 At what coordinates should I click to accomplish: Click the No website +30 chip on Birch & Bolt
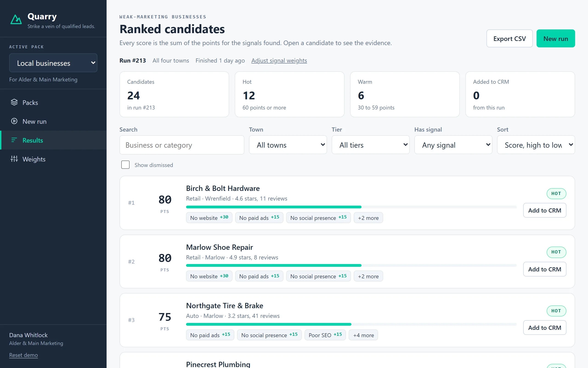[x=209, y=218]
